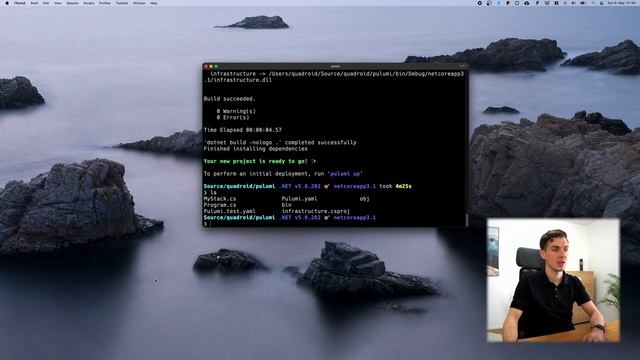Open the Session menu

pos(72,3)
